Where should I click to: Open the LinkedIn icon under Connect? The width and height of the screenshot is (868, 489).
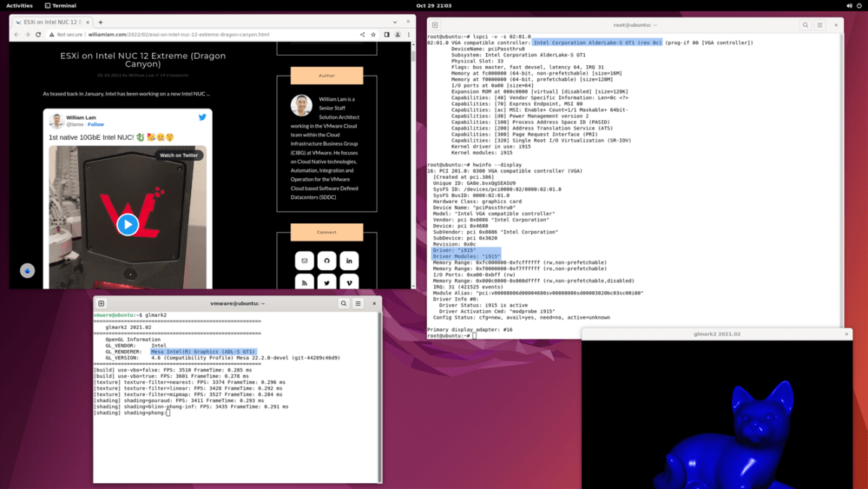(349, 260)
